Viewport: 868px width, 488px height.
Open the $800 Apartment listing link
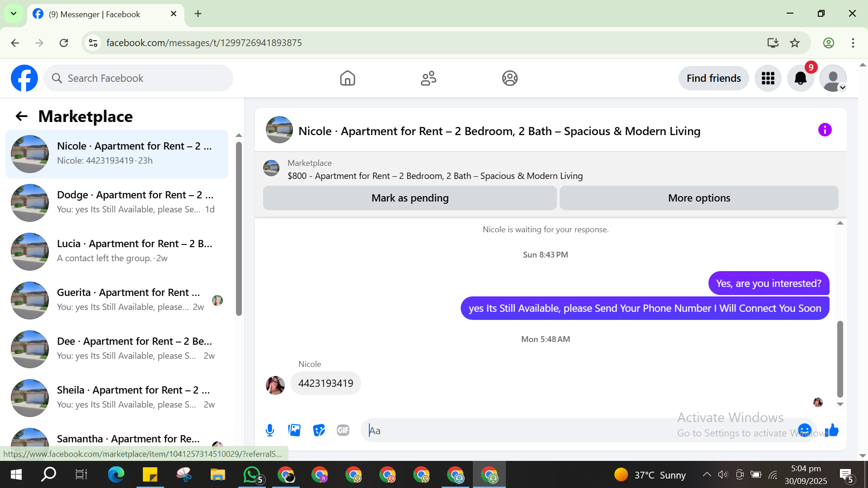[435, 176]
